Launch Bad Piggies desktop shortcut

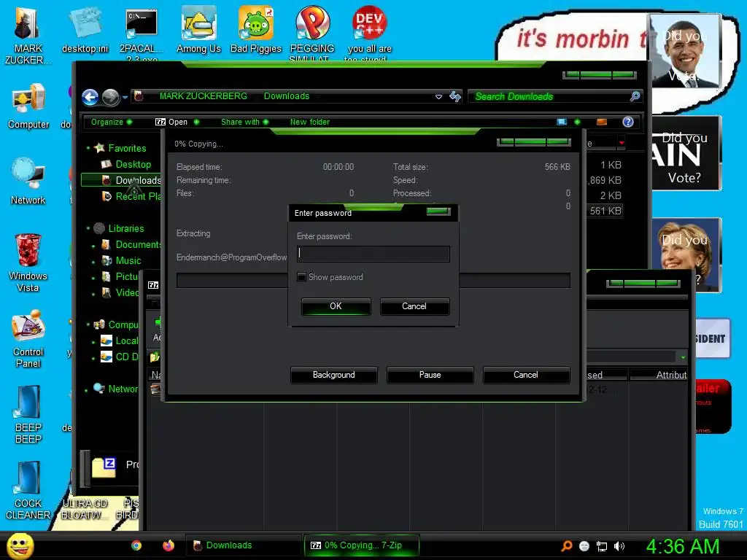pyautogui.click(x=256, y=29)
